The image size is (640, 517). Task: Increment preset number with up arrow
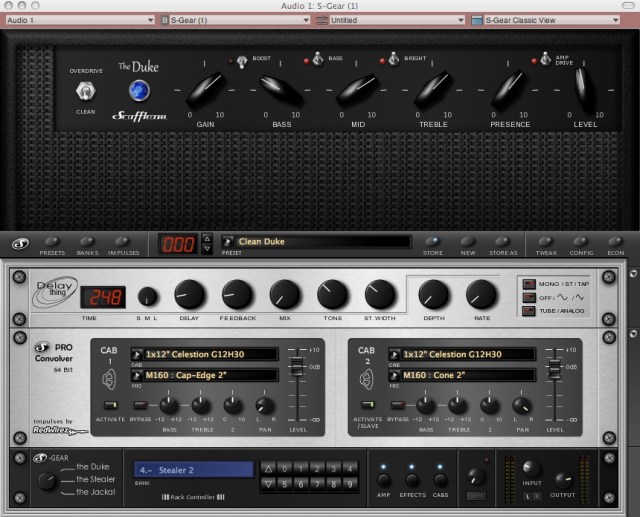(207, 239)
